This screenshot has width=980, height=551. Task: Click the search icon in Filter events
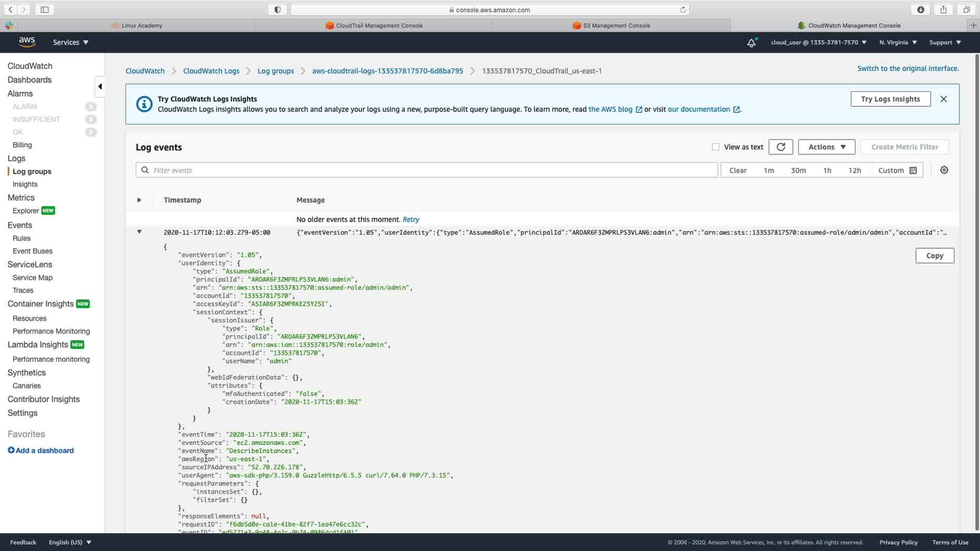pos(145,170)
